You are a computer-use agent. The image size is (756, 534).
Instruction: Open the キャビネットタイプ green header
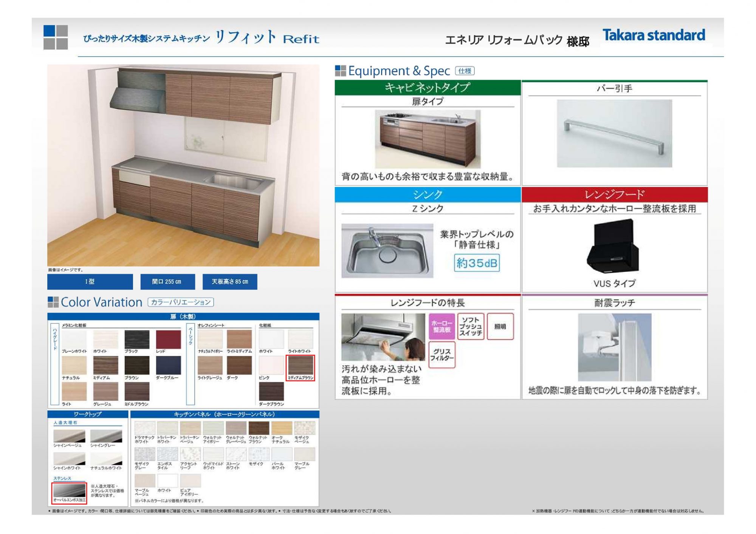428,88
